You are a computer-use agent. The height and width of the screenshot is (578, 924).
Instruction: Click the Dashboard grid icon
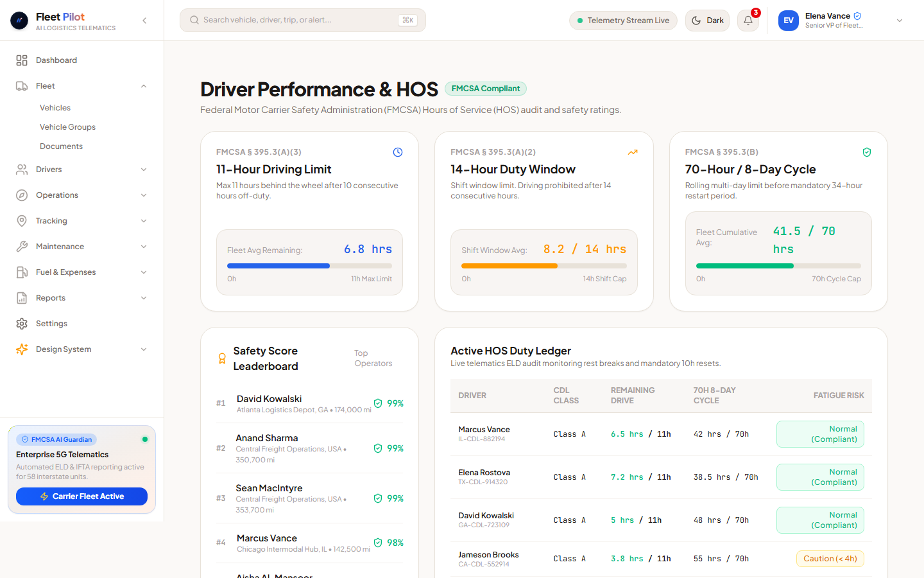tap(22, 60)
